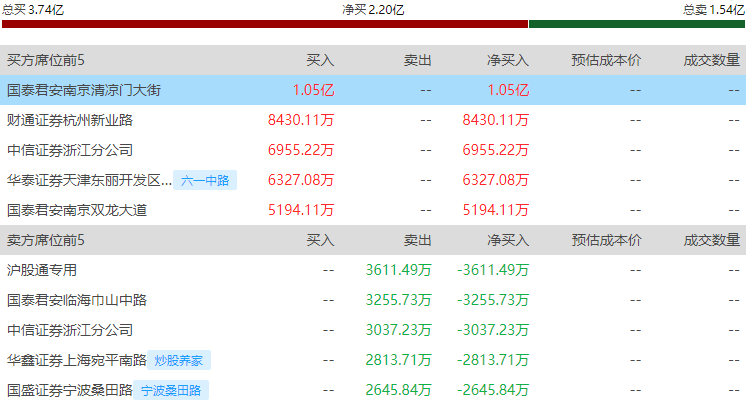Click 卖出 column header in buyer table
This screenshot has width=746, height=406.
tap(418, 60)
